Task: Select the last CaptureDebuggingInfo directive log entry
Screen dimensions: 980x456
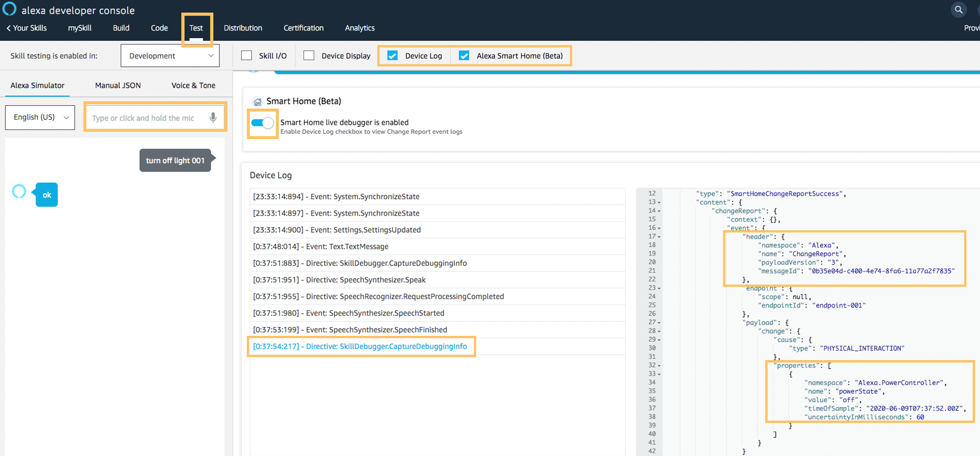Action: (360, 346)
